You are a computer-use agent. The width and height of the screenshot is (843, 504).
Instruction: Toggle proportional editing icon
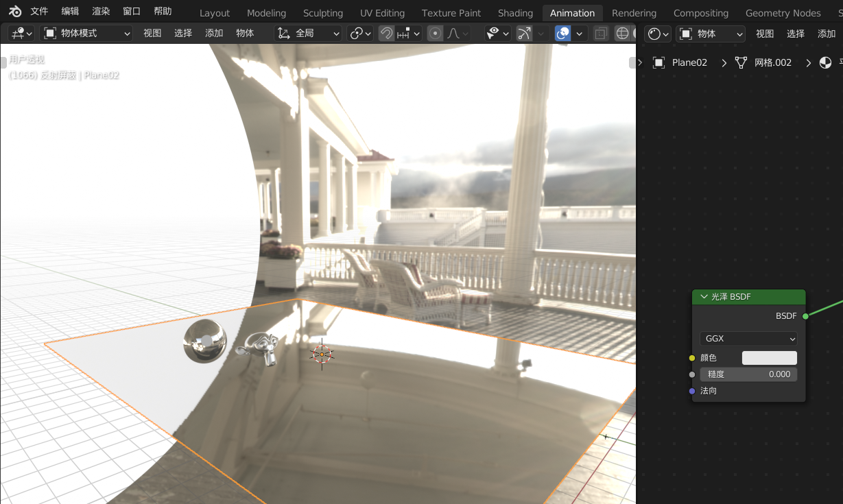click(x=435, y=33)
